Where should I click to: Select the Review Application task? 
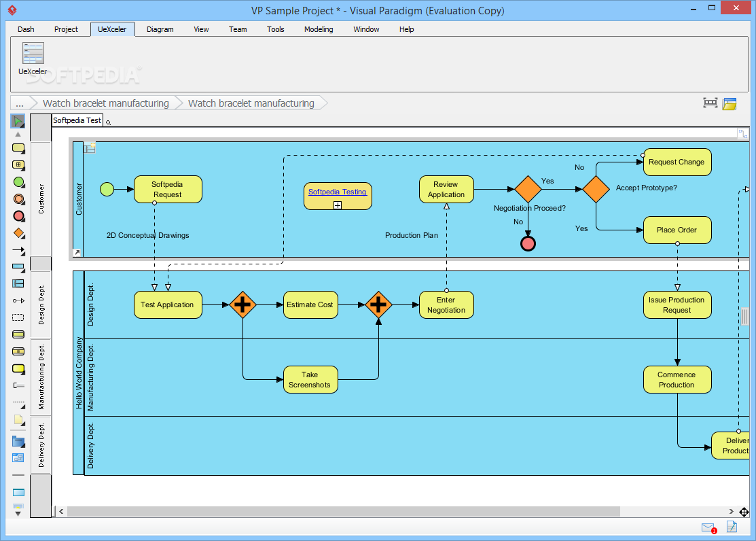(x=446, y=189)
